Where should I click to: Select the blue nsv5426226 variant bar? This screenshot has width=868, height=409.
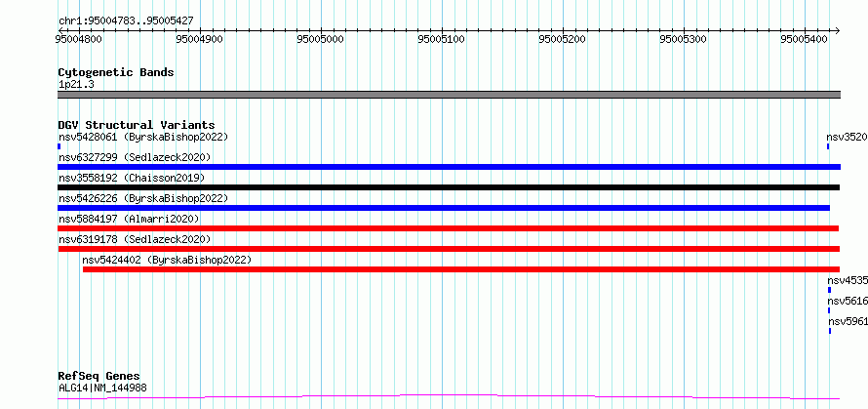[x=444, y=208]
